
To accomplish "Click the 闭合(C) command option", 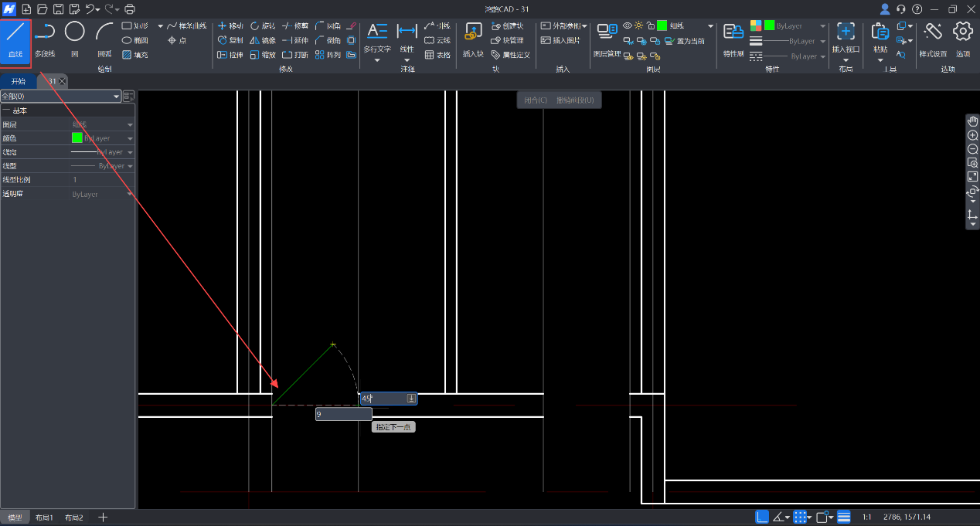I will [x=536, y=100].
